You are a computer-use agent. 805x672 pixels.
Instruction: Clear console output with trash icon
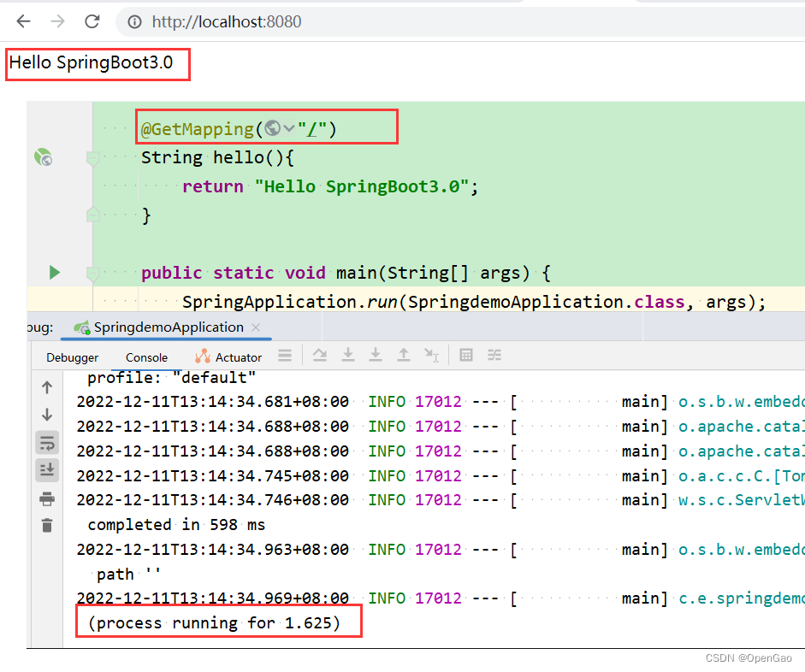pyautogui.click(x=46, y=525)
